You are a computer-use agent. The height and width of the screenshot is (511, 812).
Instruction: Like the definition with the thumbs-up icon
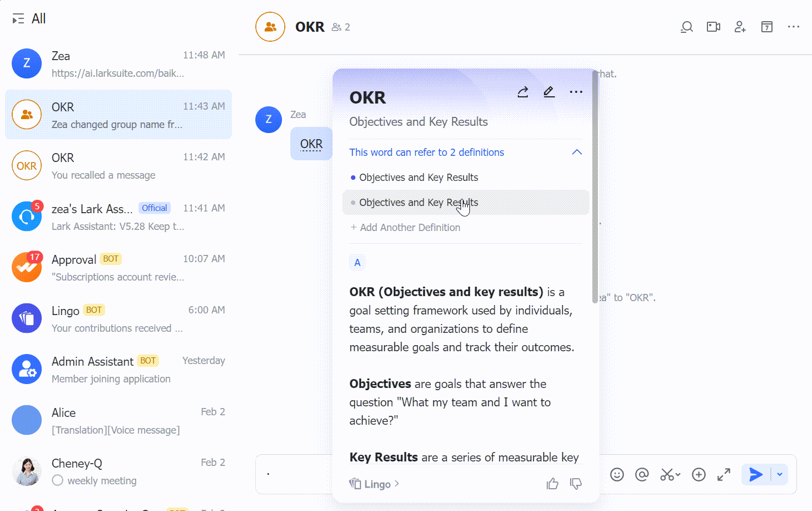552,483
